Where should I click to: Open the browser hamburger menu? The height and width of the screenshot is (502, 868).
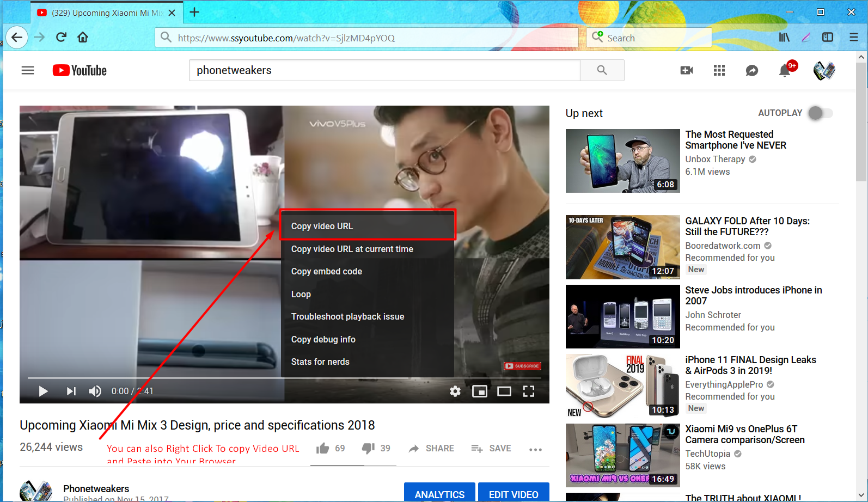click(x=854, y=38)
